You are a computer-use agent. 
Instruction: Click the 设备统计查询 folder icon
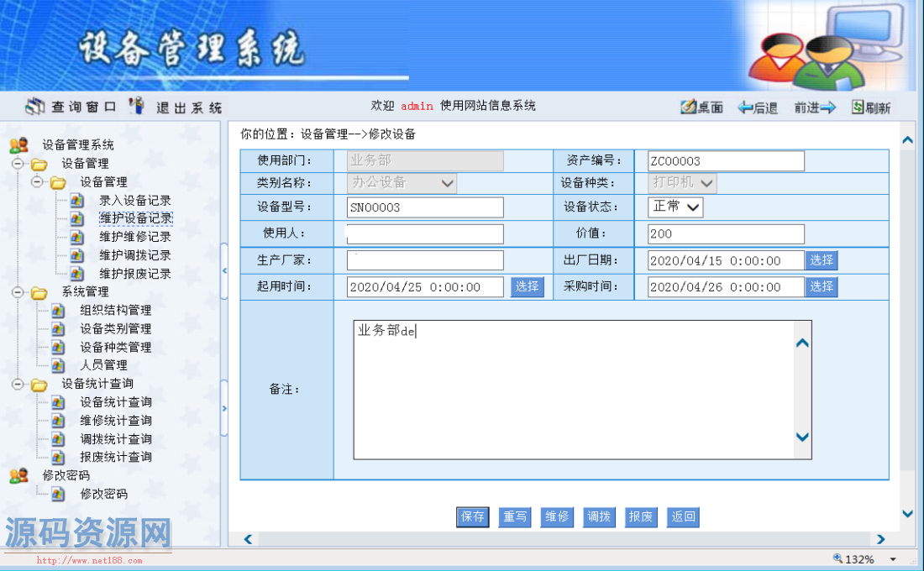[39, 385]
